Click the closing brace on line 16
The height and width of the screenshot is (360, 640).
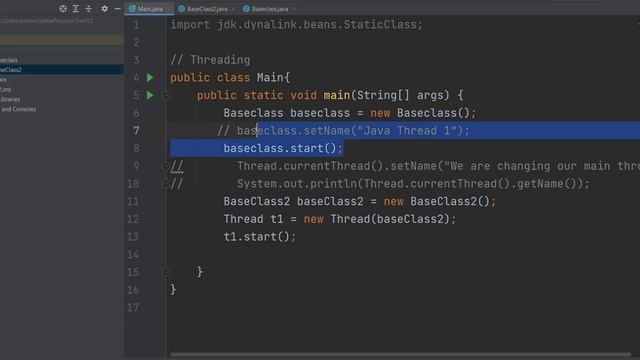(173, 290)
